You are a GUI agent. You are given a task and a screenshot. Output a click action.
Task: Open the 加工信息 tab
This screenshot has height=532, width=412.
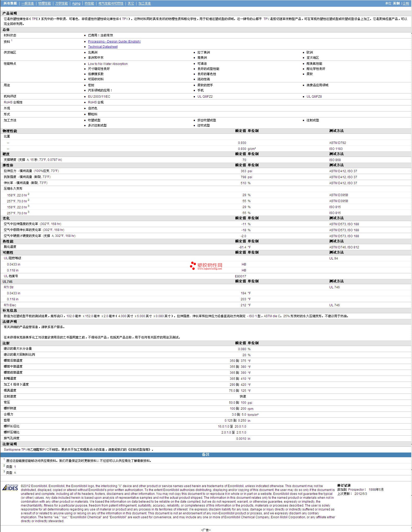(x=145, y=3)
